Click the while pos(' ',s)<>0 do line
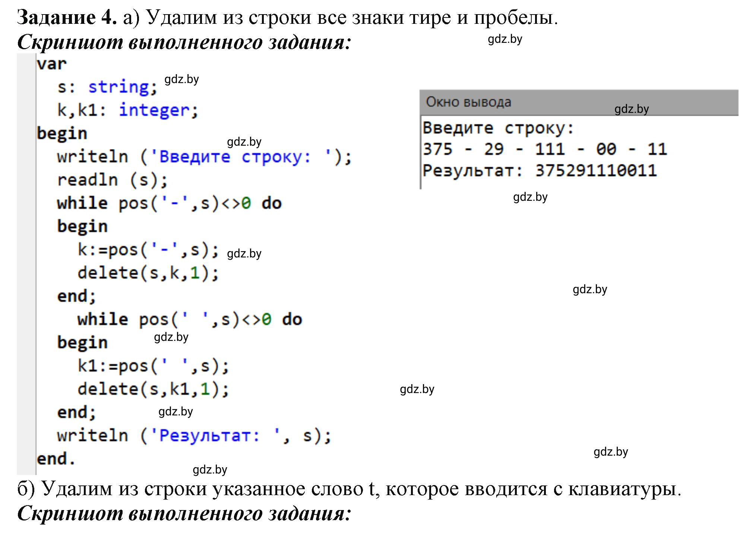756x535 pixels. [x=190, y=319]
